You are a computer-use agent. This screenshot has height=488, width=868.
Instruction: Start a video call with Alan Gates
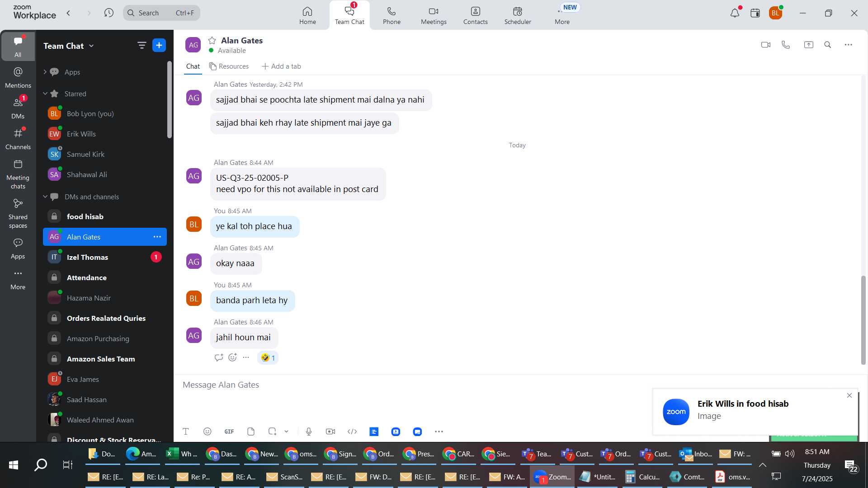765,45
